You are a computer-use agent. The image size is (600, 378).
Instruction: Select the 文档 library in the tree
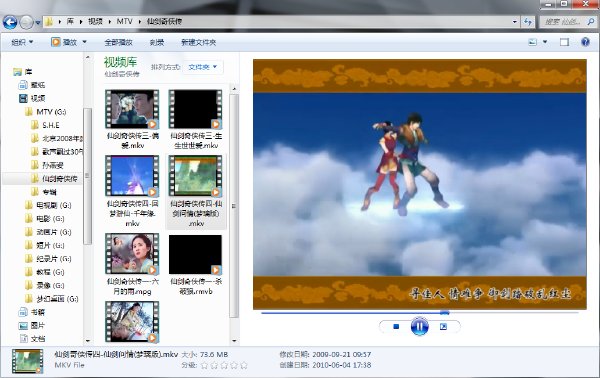pos(32,339)
